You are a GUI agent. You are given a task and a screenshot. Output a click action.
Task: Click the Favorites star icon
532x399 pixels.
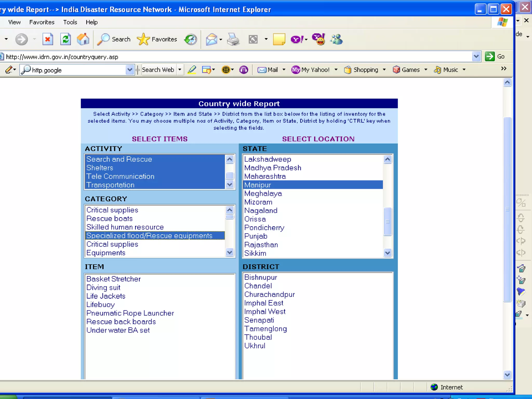(143, 39)
